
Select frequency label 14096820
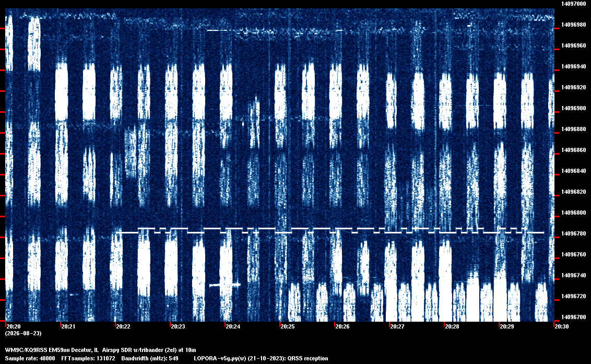coord(573,192)
